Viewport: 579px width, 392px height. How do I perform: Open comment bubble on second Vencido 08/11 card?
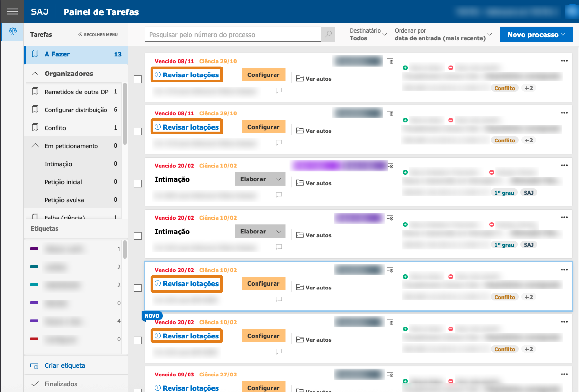pos(279,143)
